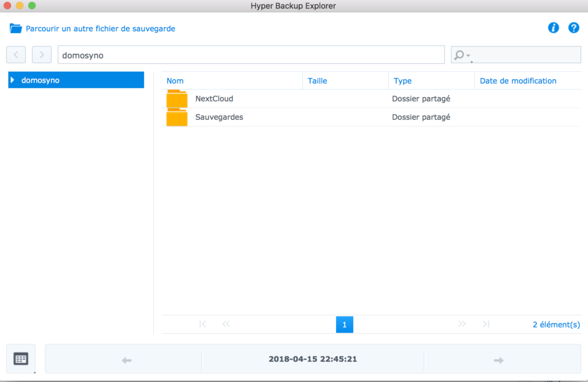Click the browse backup folder icon
The width and height of the screenshot is (588, 382).
click(16, 28)
